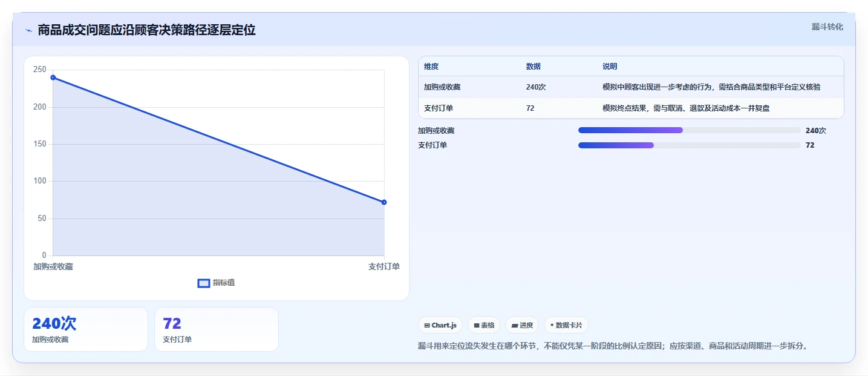Image resolution: width=868 pixels, height=376 pixels.
Task: Click the 进度 chip
Action: [x=522, y=325]
